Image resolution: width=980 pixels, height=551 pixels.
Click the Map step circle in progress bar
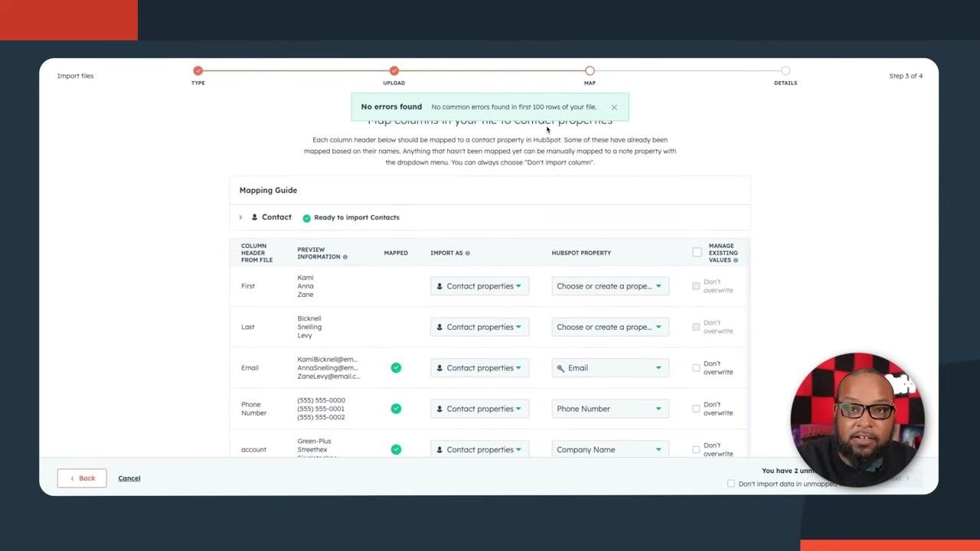tap(590, 70)
